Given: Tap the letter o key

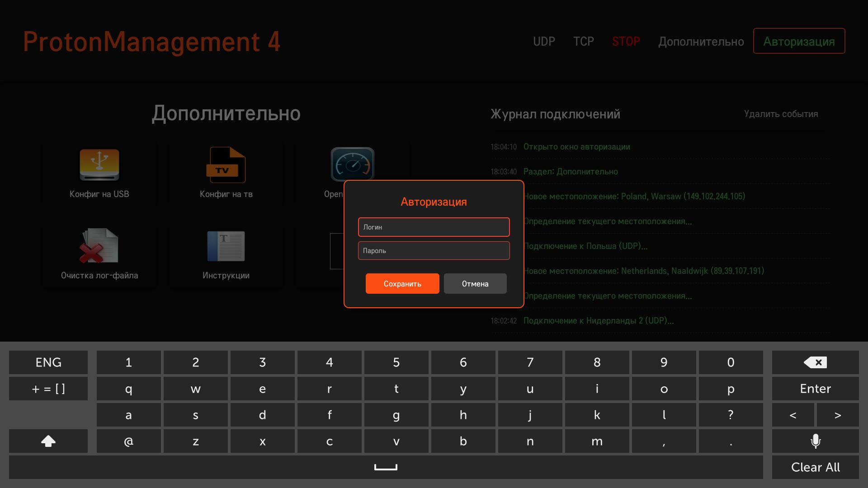Looking at the screenshot, I should [664, 389].
